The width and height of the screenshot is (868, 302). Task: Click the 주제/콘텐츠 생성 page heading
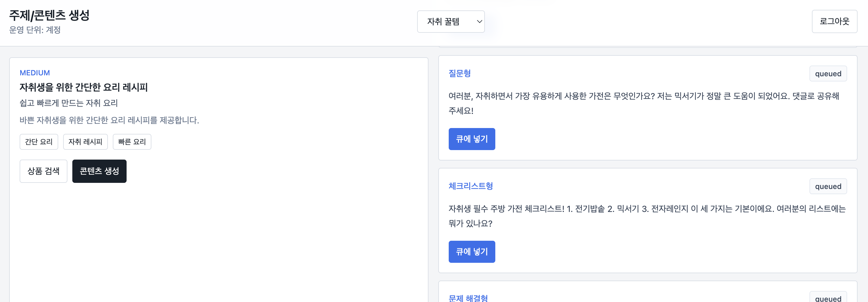point(50,15)
